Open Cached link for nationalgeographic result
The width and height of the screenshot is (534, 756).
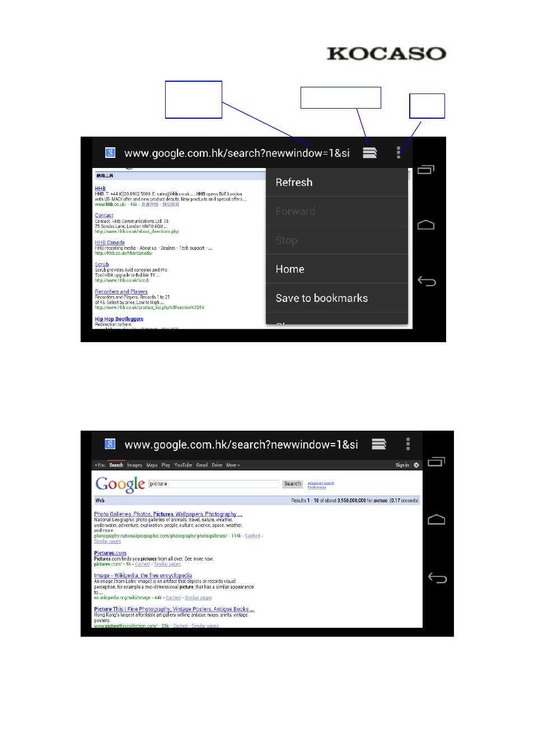point(252,536)
